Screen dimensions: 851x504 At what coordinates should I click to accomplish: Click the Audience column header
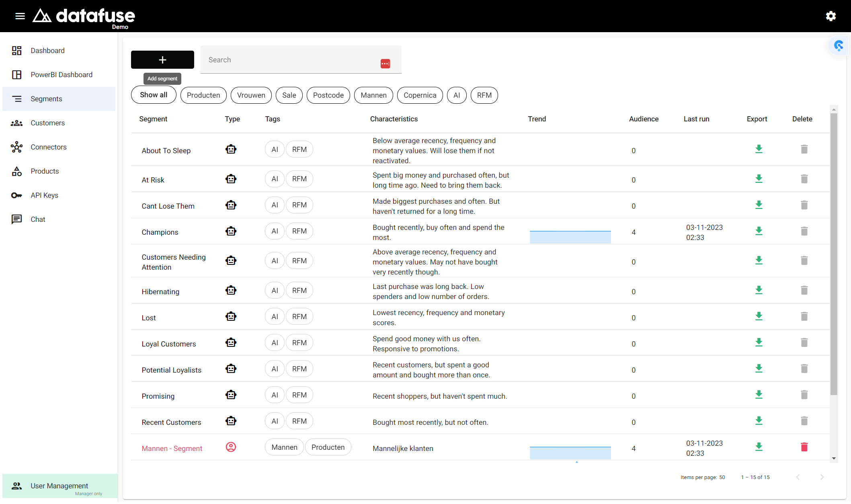point(644,119)
